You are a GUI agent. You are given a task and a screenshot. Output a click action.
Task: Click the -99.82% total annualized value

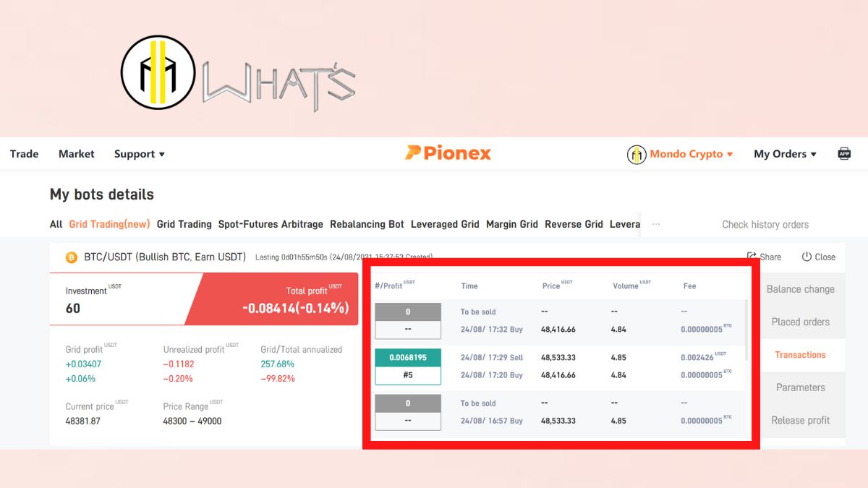pyautogui.click(x=278, y=379)
